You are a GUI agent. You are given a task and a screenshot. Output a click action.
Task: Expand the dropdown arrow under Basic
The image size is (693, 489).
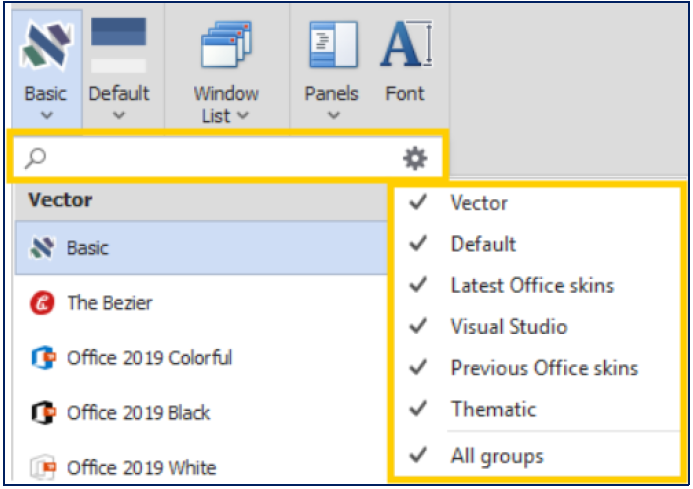46,116
